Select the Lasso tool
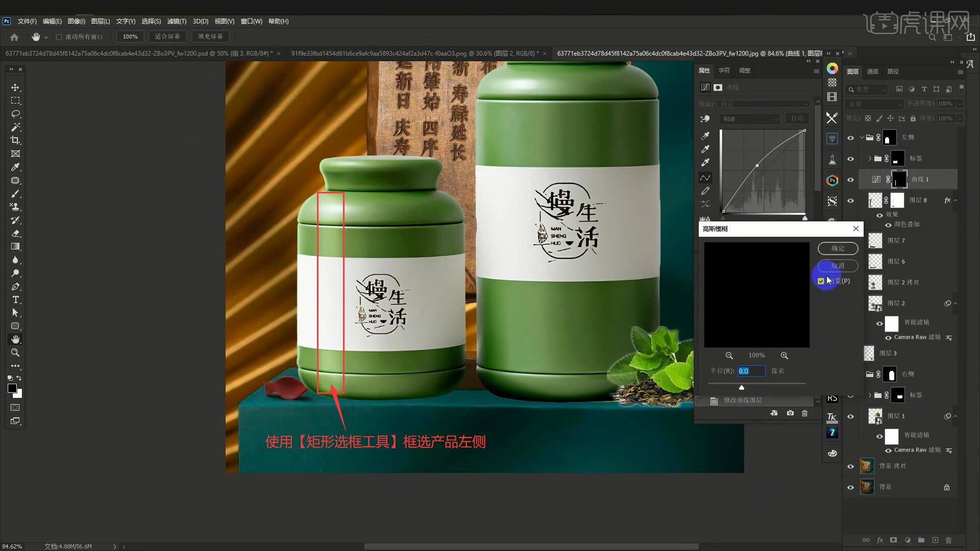This screenshot has width=980, height=551. 15,114
